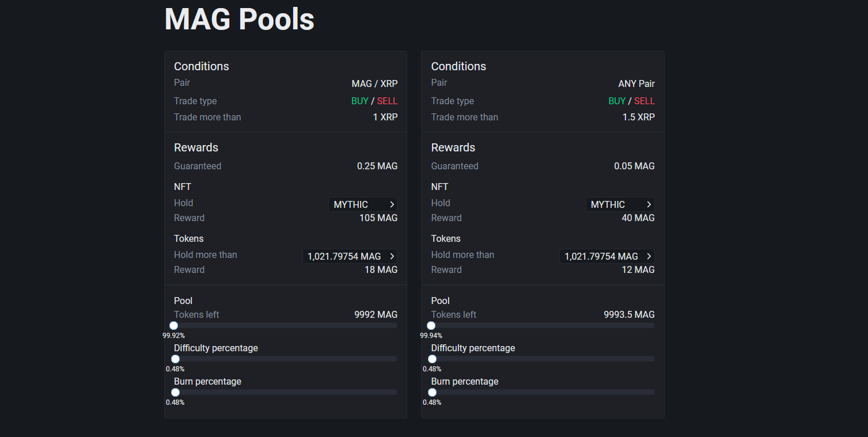868x437 pixels.
Task: Click green BUY in the ANY Pair pool
Action: point(617,101)
